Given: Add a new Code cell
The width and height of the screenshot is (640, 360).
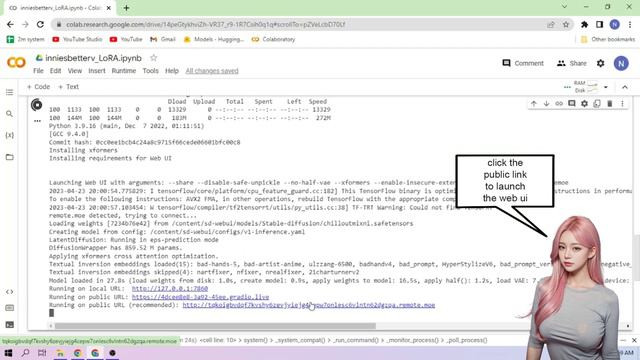Looking at the screenshot, I should click(38, 87).
